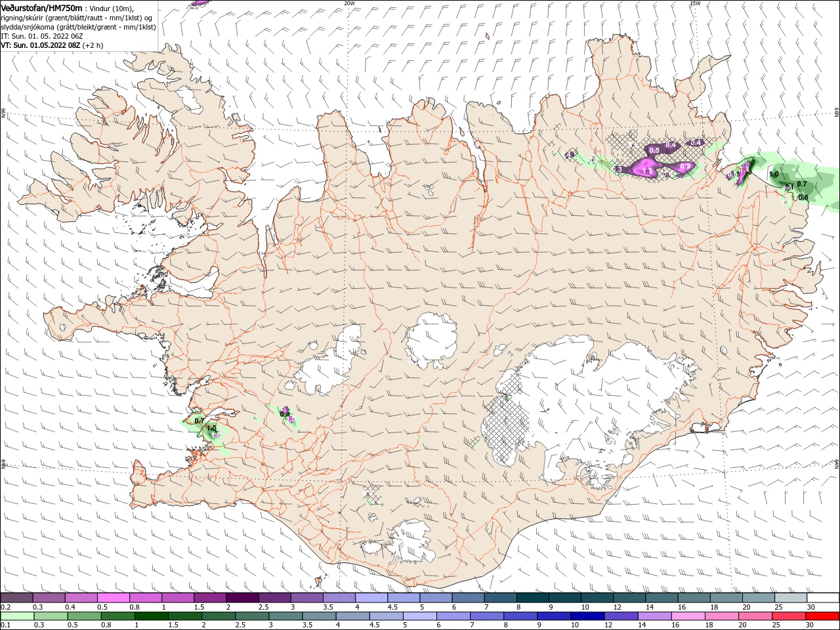Pick lower legend swatch above label 20

pyautogui.click(x=756, y=616)
